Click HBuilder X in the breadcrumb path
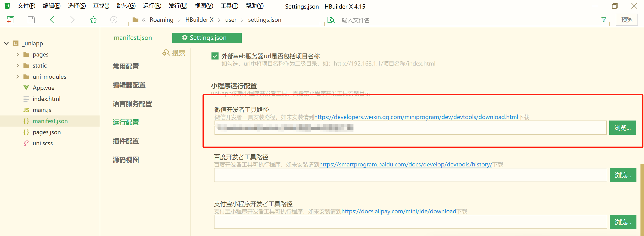644x236 pixels. 199,20
